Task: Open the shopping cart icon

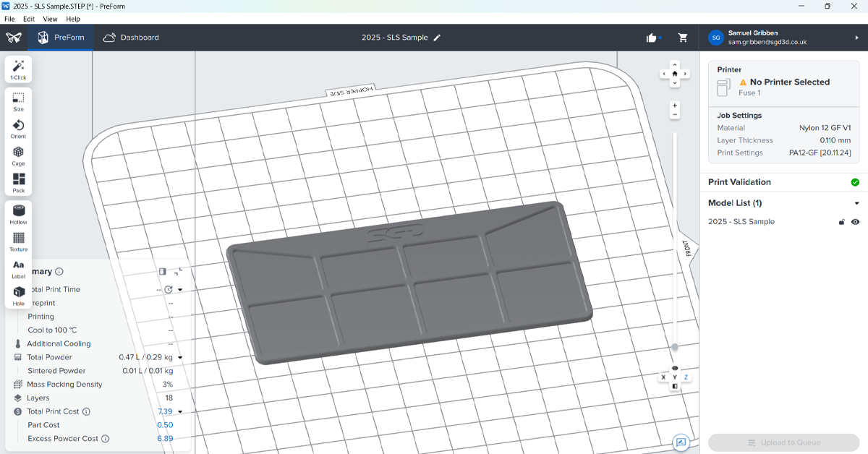Action: (682, 38)
